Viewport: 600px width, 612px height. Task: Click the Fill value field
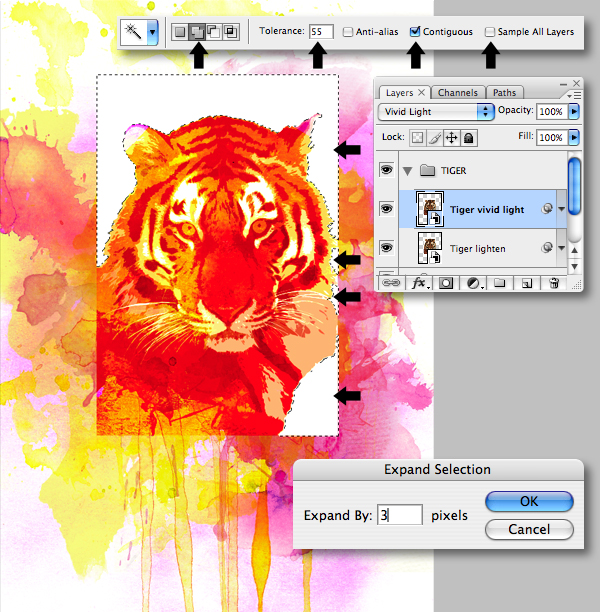click(552, 137)
